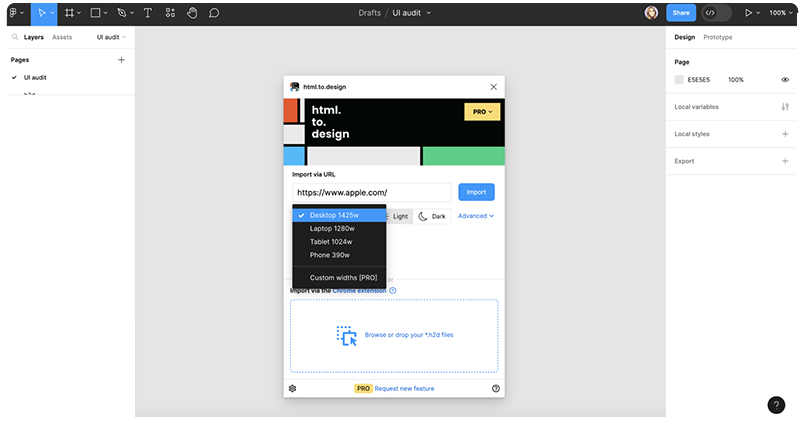Open the PRO account dropdown
The height and width of the screenshot is (427, 800).
tap(482, 112)
